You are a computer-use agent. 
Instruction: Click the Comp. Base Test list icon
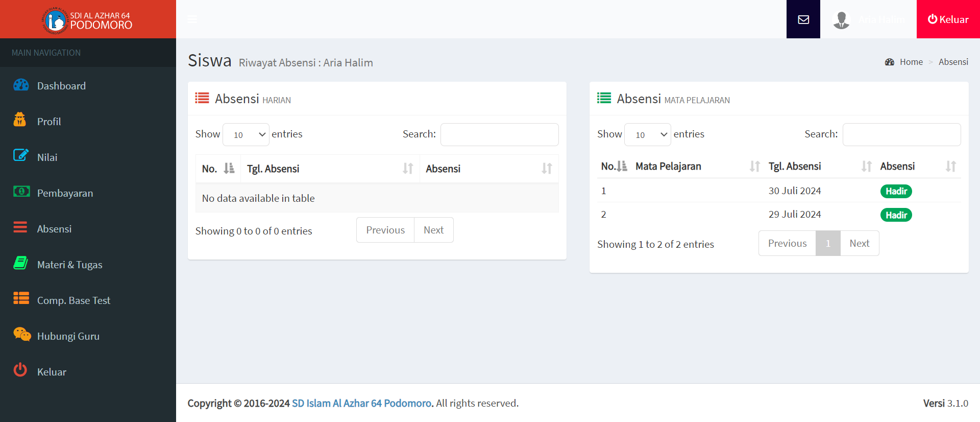[x=21, y=298]
